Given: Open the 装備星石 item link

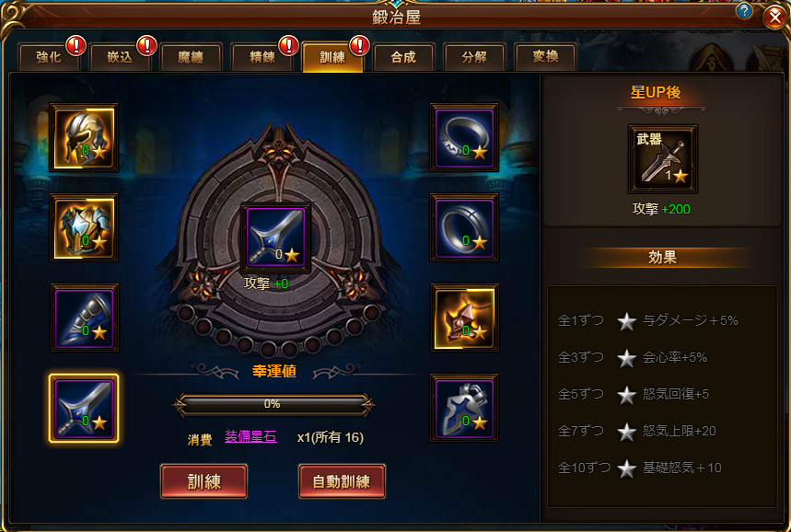Looking at the screenshot, I should (250, 436).
